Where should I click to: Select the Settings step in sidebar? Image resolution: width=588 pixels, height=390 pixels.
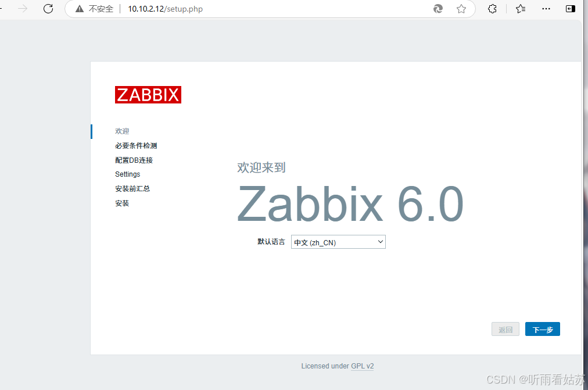coord(127,174)
